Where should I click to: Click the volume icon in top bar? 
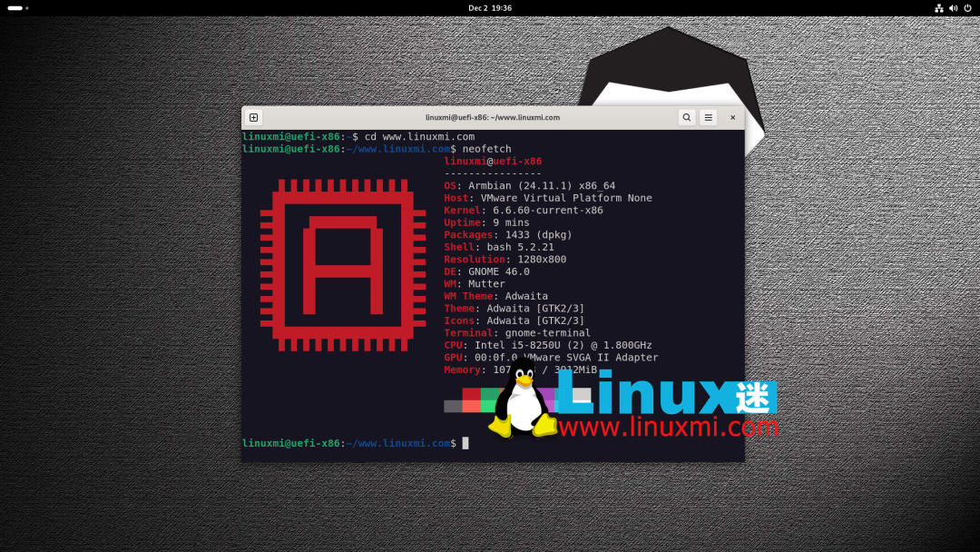coord(953,8)
